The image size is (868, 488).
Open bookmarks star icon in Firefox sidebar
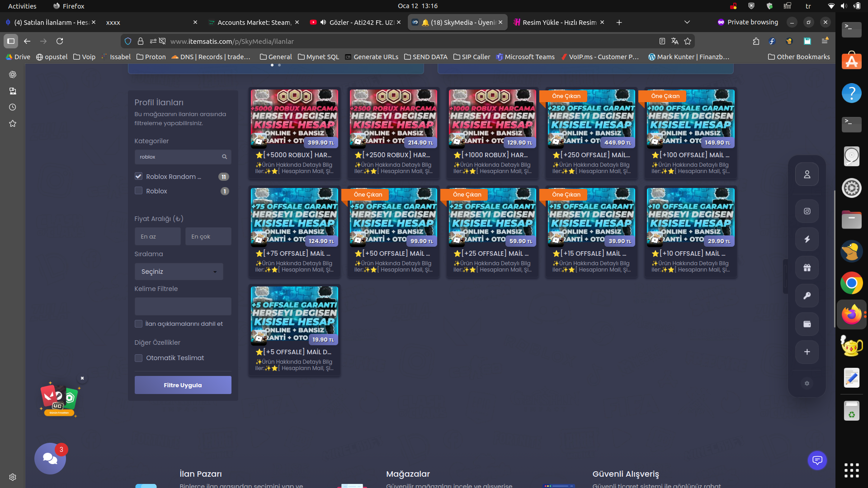point(13,124)
